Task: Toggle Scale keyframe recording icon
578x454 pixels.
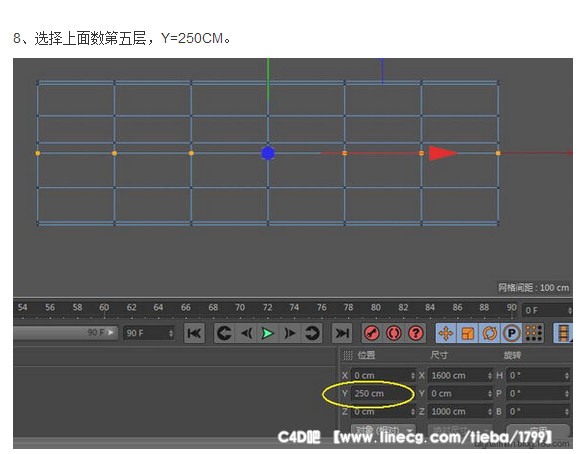Action: pos(468,333)
